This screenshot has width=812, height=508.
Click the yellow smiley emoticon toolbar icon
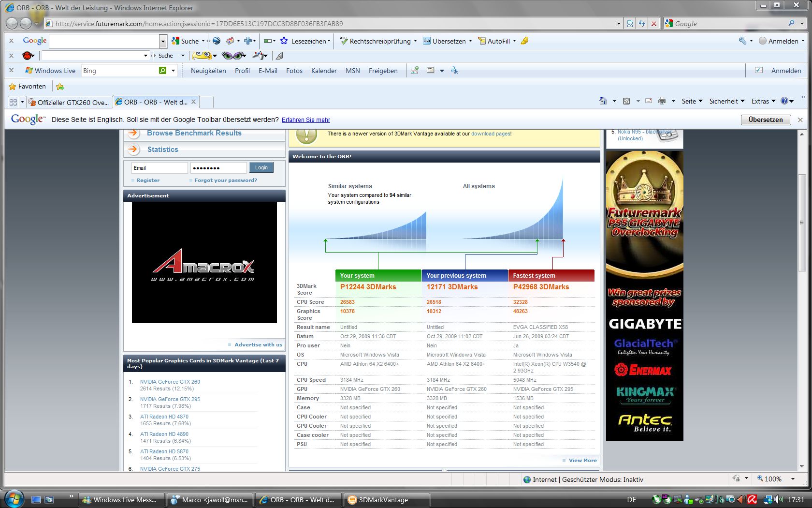202,56
